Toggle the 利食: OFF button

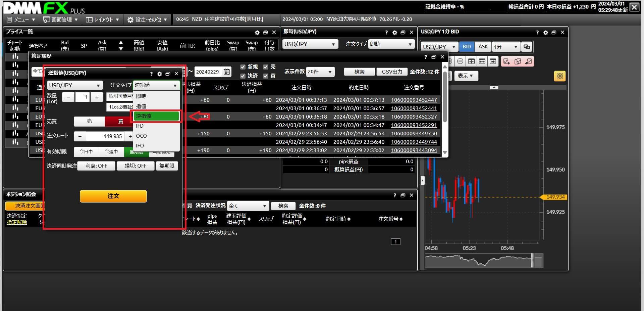[x=96, y=166]
